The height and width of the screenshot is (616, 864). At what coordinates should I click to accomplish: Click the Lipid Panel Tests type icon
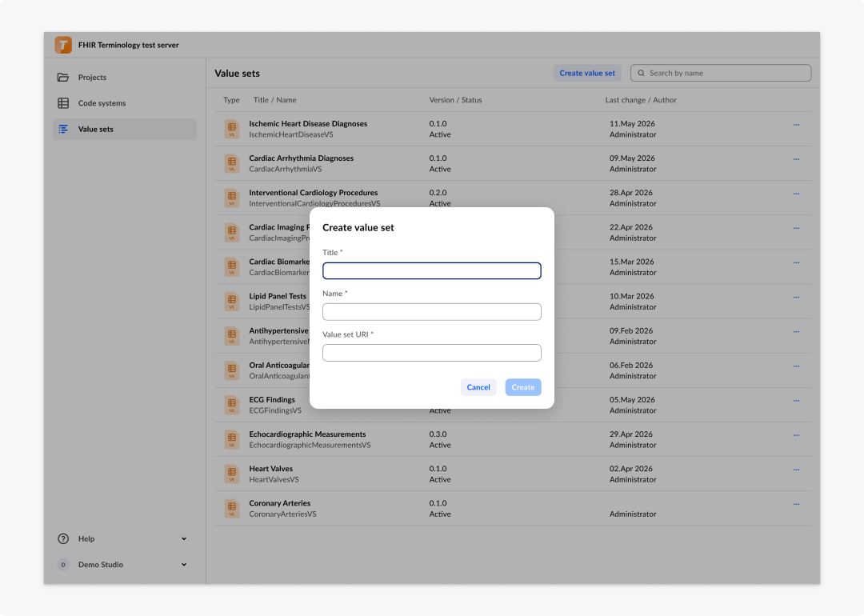232,302
